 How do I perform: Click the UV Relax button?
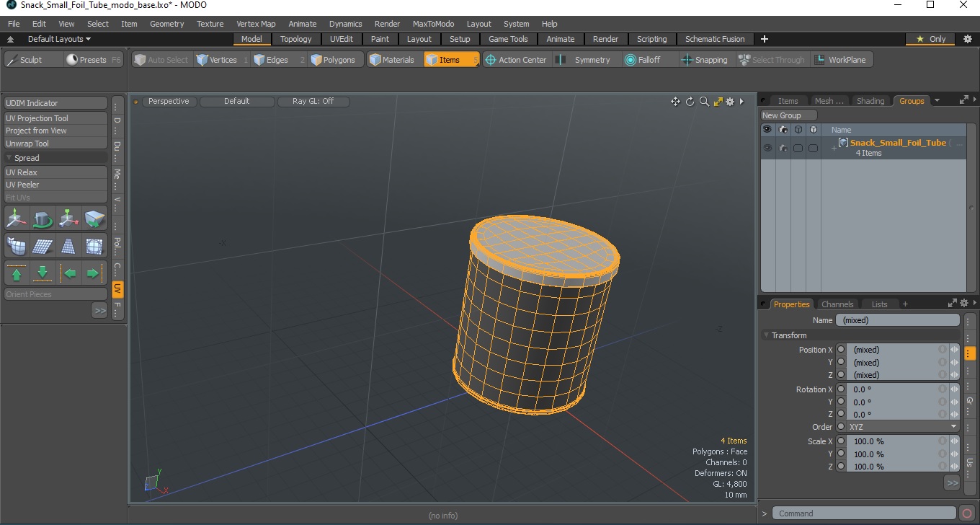pos(55,172)
